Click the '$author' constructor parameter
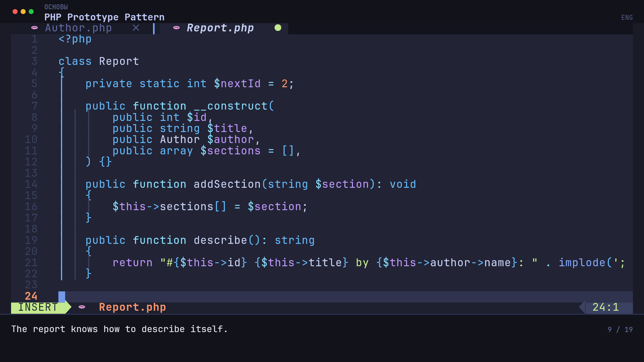 [231, 140]
